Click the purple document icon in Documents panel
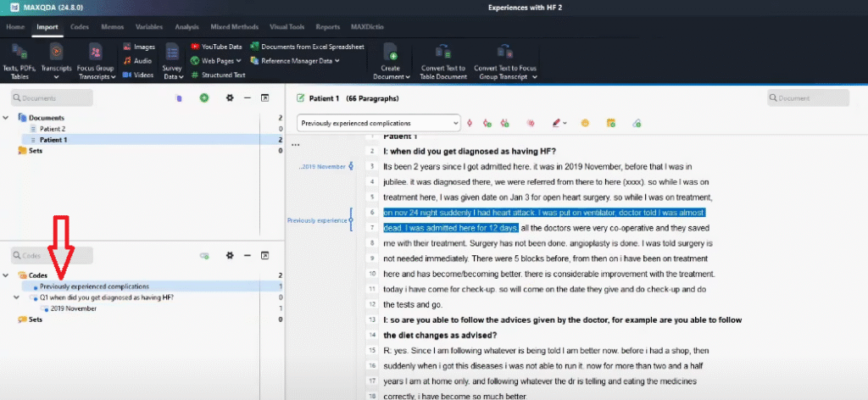Screen dimensions: 868x400 178,98
